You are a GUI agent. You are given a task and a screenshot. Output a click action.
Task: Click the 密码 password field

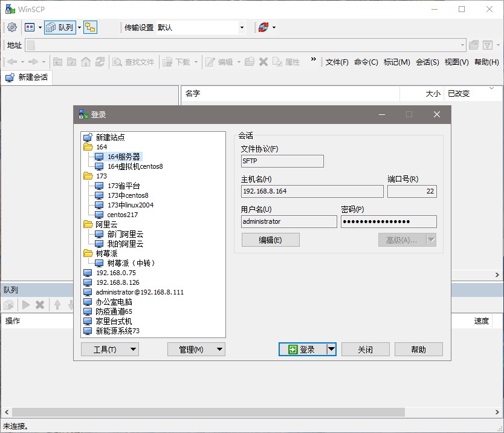[389, 222]
